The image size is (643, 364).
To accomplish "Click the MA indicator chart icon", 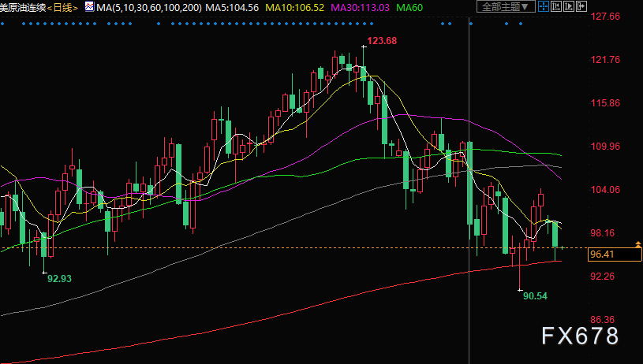I will pos(89,6).
